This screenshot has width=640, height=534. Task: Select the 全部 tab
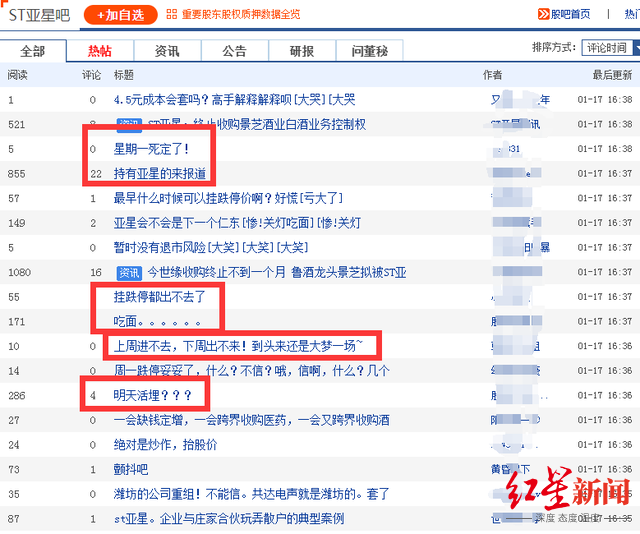click(x=33, y=51)
